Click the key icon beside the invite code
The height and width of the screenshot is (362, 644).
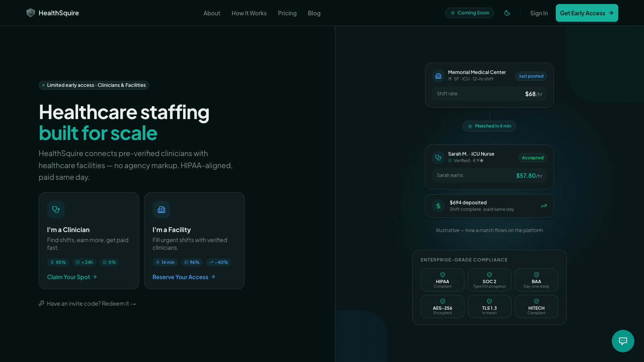[x=41, y=303]
